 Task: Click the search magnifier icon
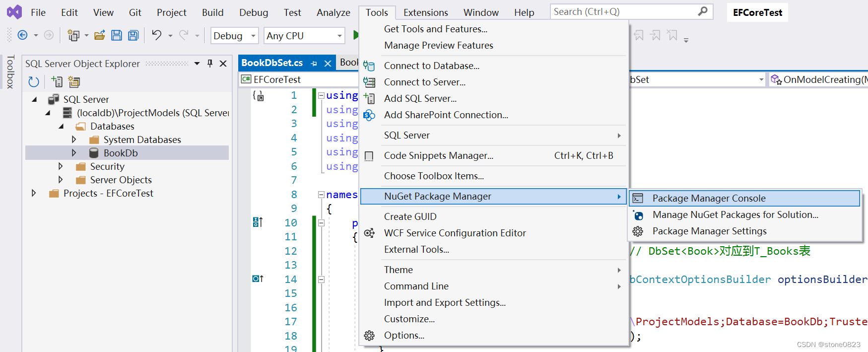pos(703,11)
